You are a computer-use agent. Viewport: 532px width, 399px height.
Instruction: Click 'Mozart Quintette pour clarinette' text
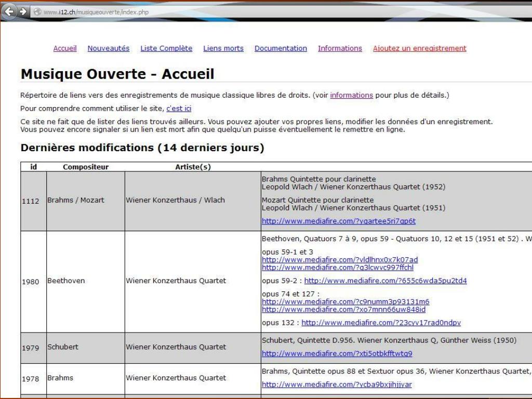(x=317, y=200)
